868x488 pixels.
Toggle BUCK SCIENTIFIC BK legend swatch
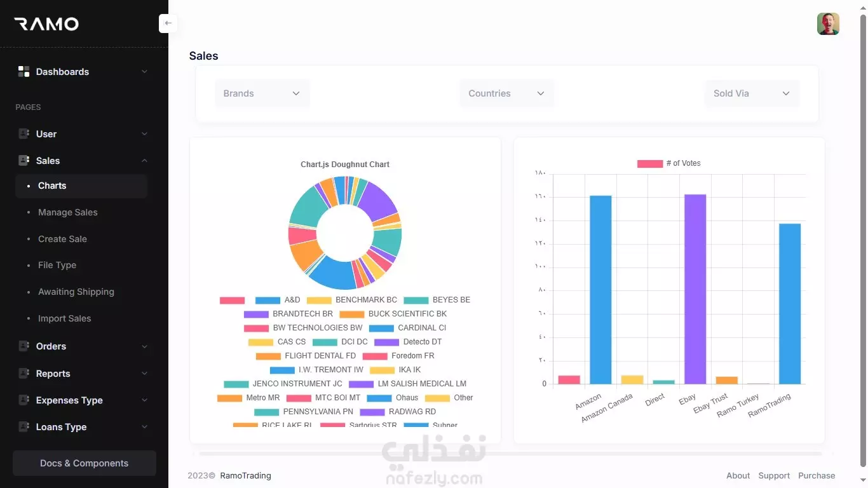[x=351, y=315]
